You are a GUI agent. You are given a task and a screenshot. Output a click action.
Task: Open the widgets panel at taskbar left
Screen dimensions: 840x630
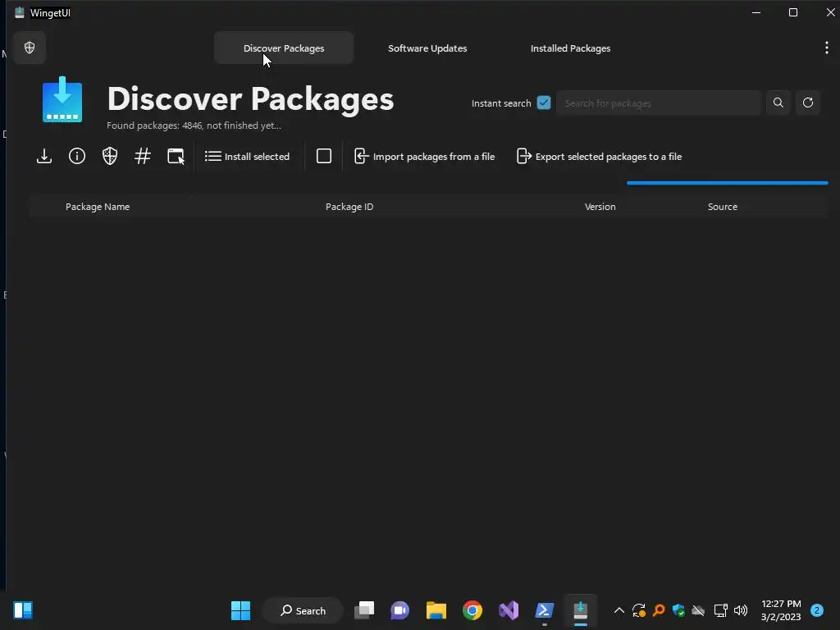tap(23, 610)
